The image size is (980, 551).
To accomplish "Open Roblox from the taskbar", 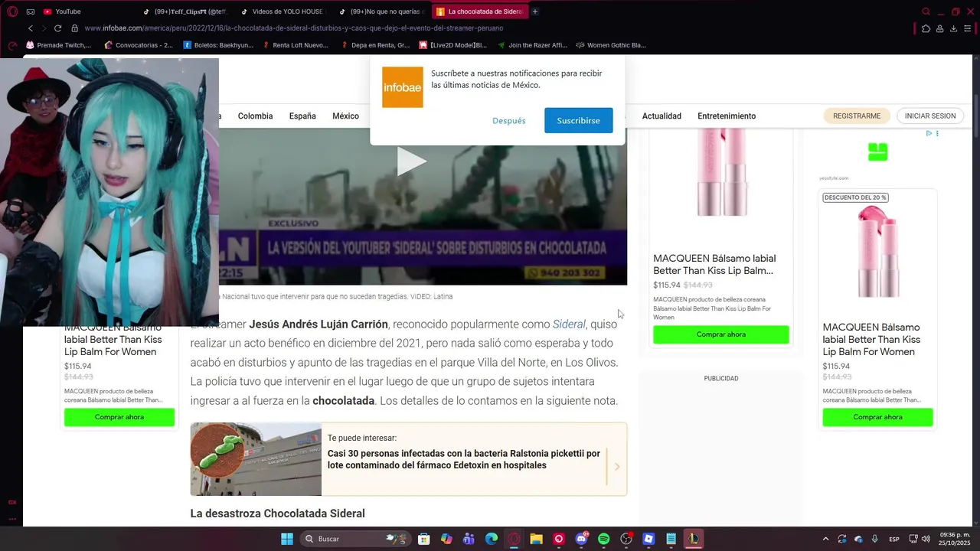I will [648, 539].
